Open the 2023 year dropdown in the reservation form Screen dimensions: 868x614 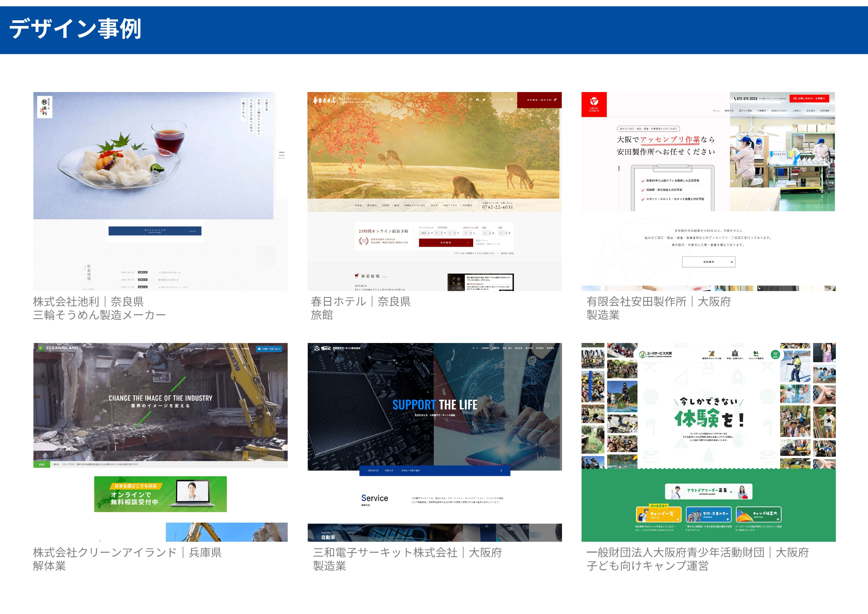pyautogui.click(x=425, y=233)
